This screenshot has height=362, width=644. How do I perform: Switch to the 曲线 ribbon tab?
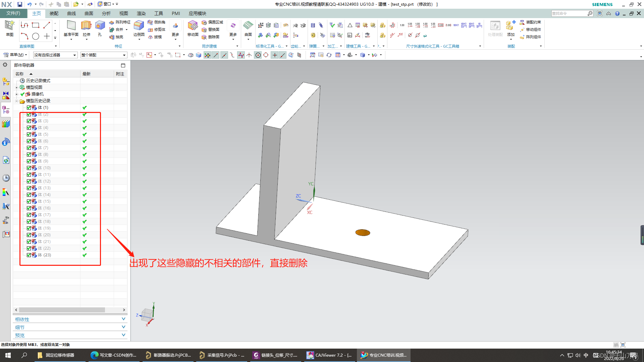(71, 13)
